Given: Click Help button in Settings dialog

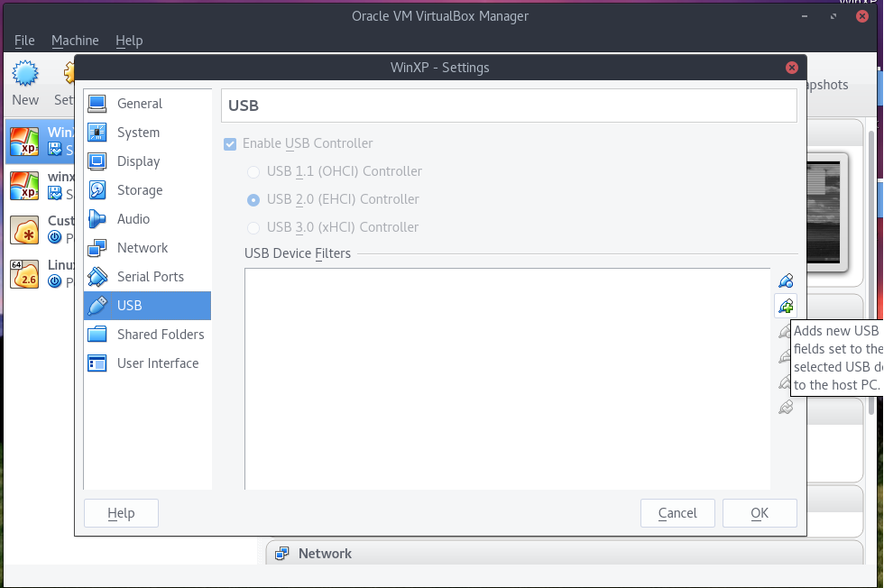Looking at the screenshot, I should pyautogui.click(x=121, y=513).
